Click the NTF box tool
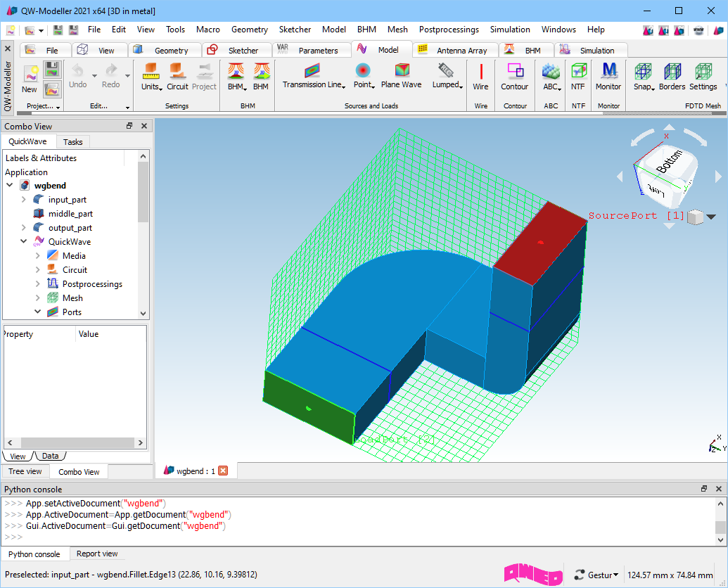This screenshot has height=588, width=728. point(578,77)
